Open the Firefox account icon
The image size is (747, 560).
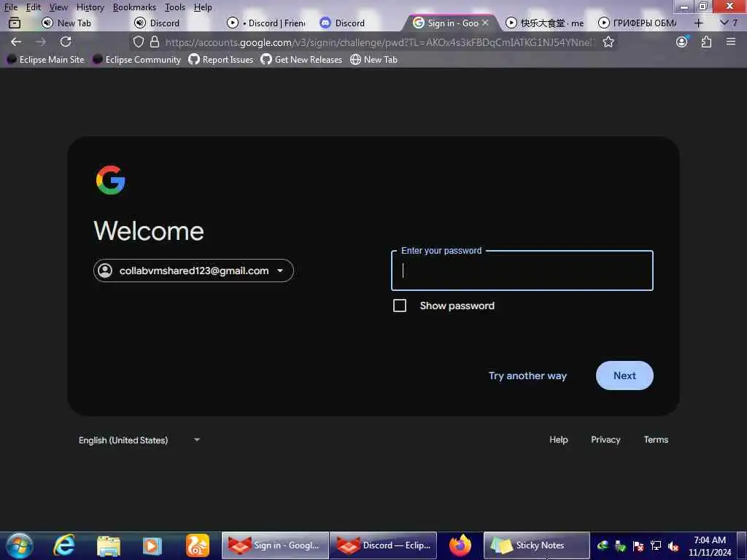coord(682,42)
